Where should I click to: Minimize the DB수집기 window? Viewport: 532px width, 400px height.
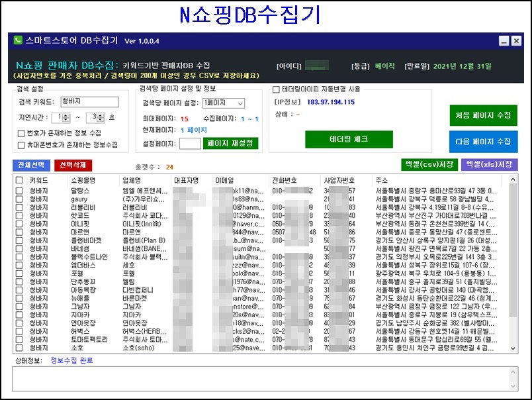click(504, 41)
